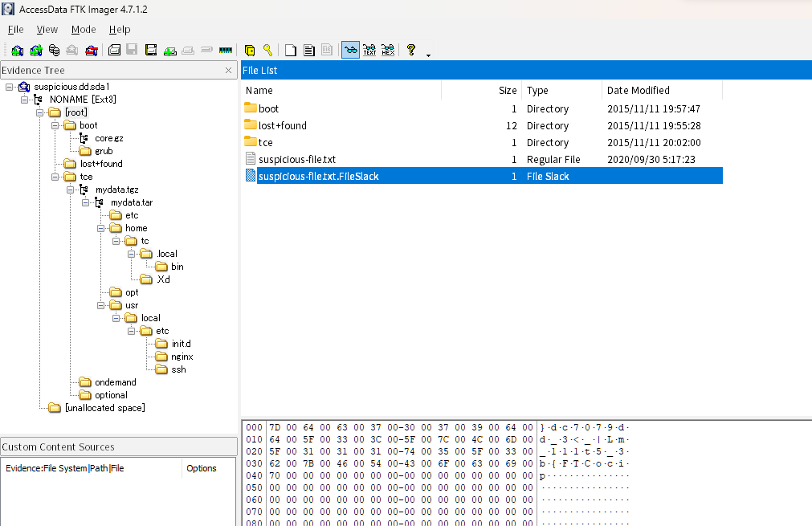Open the File menu
This screenshot has height=526, width=812.
click(15, 30)
